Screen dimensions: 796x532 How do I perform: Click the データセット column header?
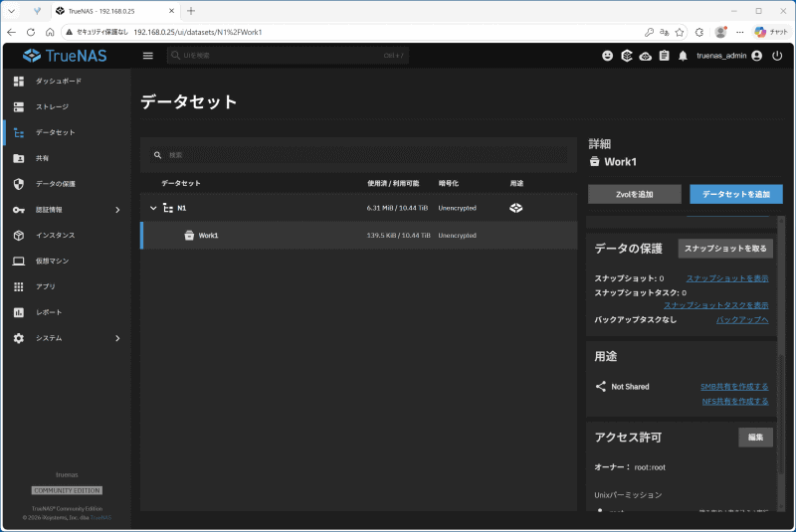pos(181,183)
